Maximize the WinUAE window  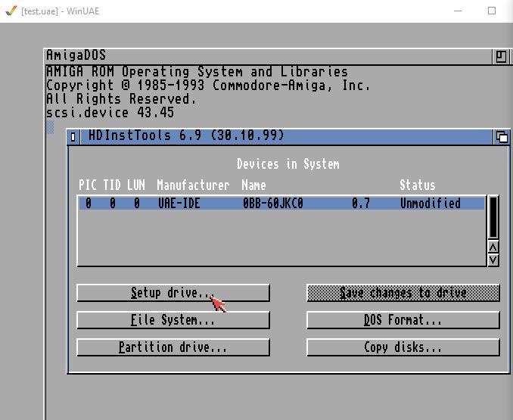pos(491,11)
